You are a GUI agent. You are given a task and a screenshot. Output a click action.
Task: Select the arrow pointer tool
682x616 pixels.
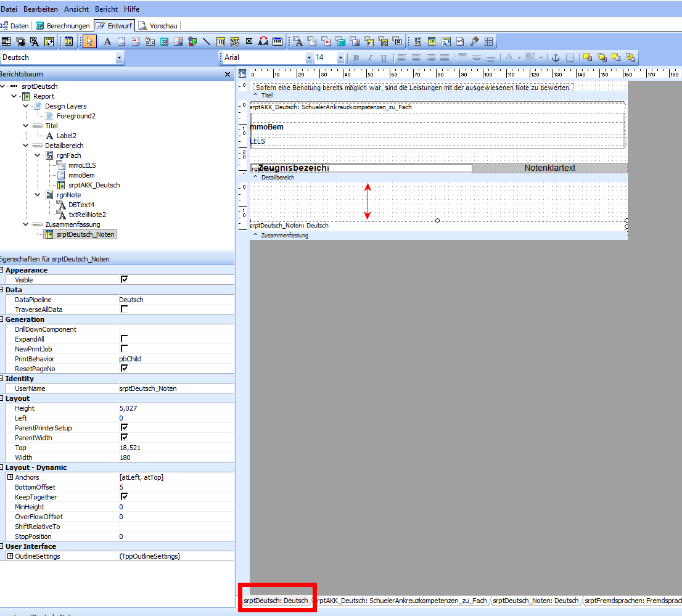89,41
